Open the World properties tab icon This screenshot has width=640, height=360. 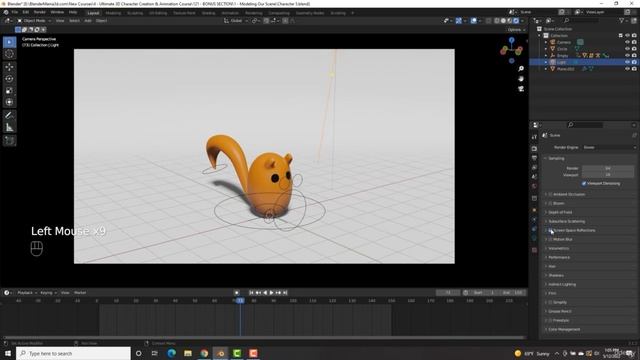tap(534, 186)
